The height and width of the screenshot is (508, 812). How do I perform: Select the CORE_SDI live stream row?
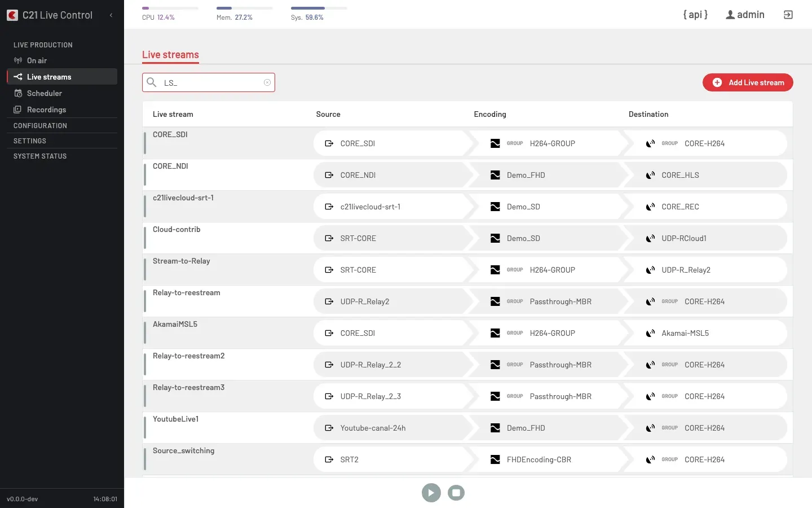(x=467, y=143)
